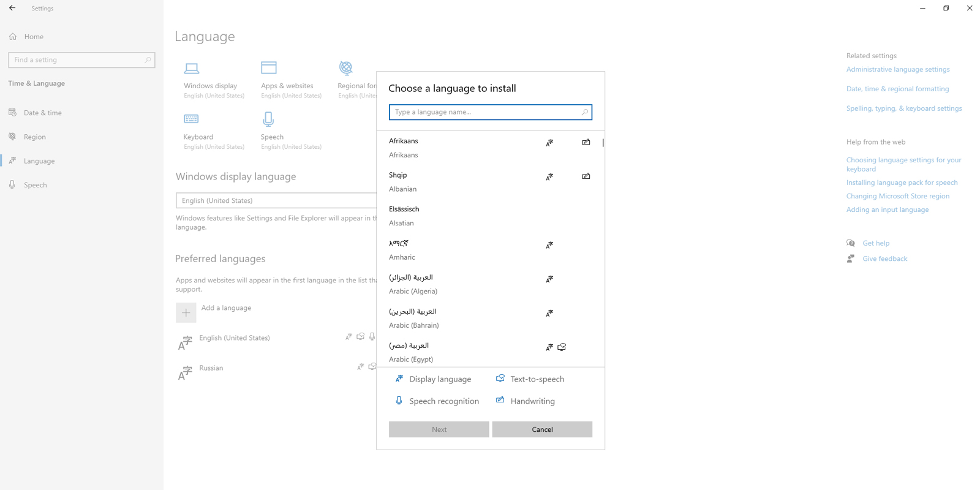The width and height of the screenshot is (980, 490).
Task: Click the Regional format globe icon
Action: point(346,67)
